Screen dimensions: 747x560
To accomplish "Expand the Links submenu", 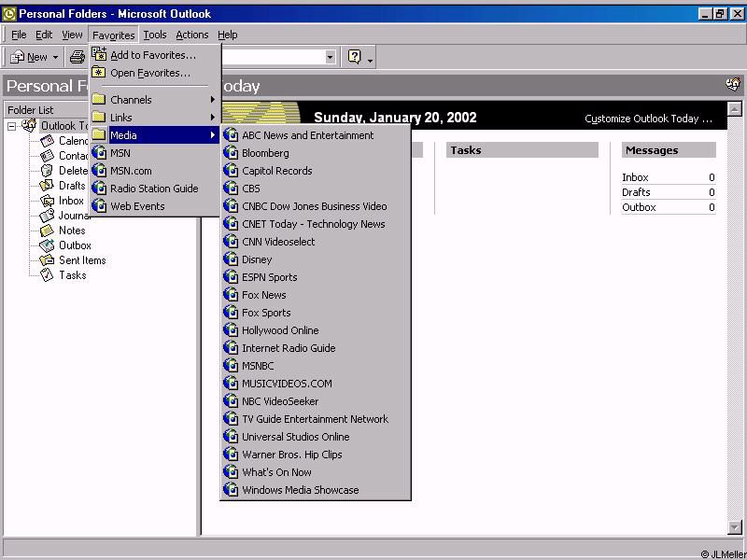I will coord(213,118).
